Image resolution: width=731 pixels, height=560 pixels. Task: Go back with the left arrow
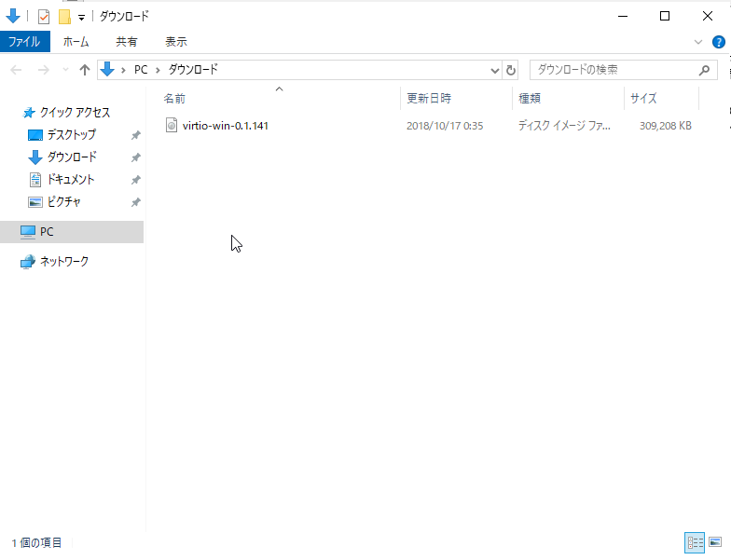[16, 70]
